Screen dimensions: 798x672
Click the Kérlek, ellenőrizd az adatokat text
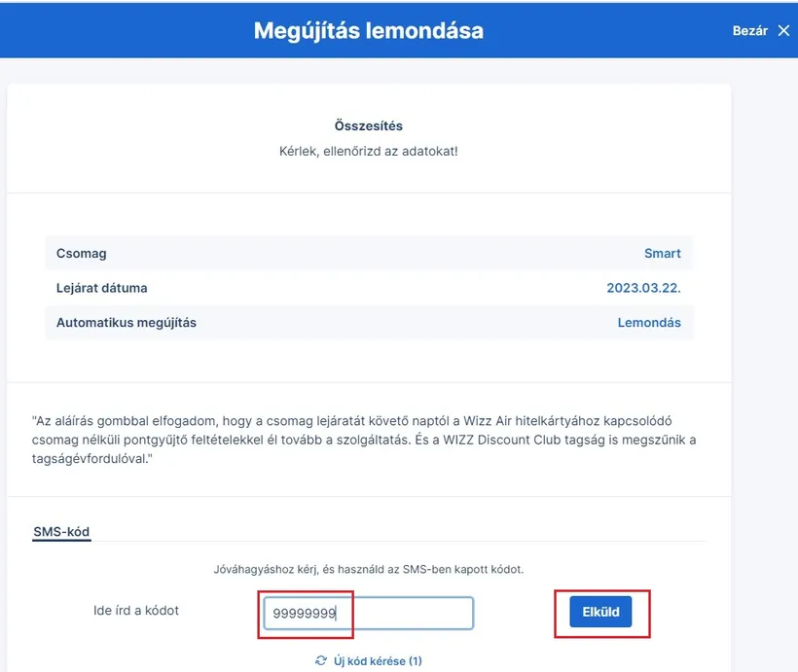[x=368, y=152]
